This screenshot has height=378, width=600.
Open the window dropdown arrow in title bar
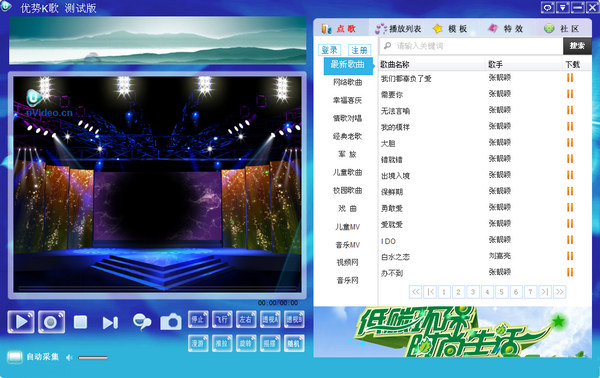pyautogui.click(x=562, y=7)
